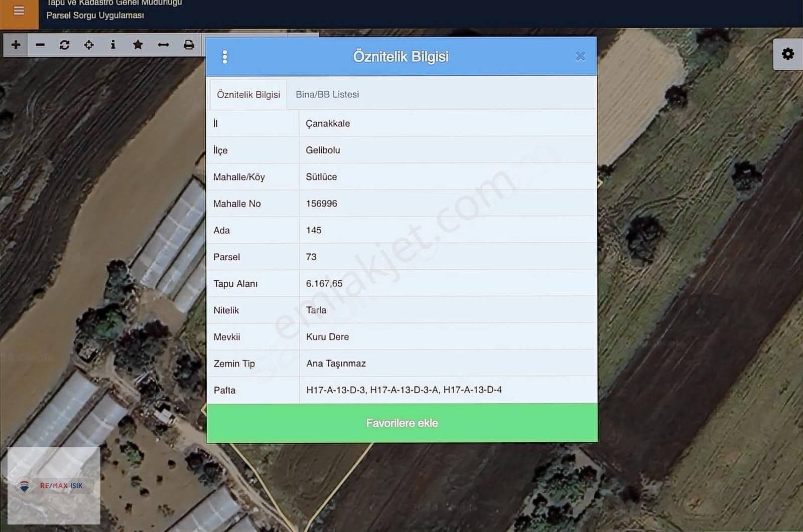This screenshot has height=532, width=803.
Task: Click the Zemin Tip row label
Action: point(234,364)
